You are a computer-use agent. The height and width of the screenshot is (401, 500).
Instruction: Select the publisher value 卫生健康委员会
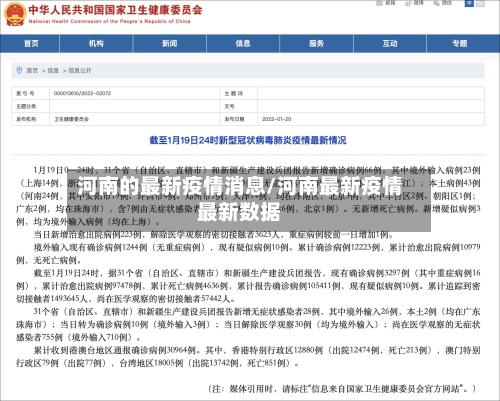click(x=71, y=119)
